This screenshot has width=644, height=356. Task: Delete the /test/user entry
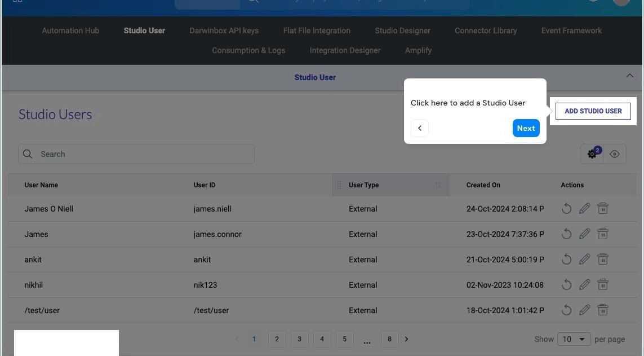point(602,310)
